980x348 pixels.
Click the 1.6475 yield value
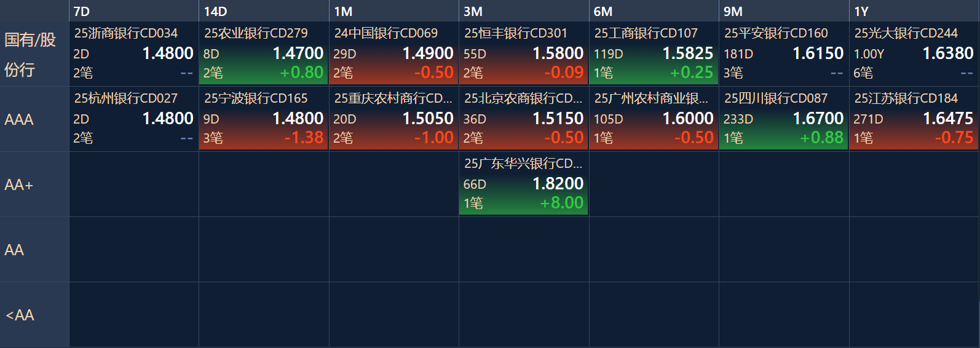click(948, 119)
